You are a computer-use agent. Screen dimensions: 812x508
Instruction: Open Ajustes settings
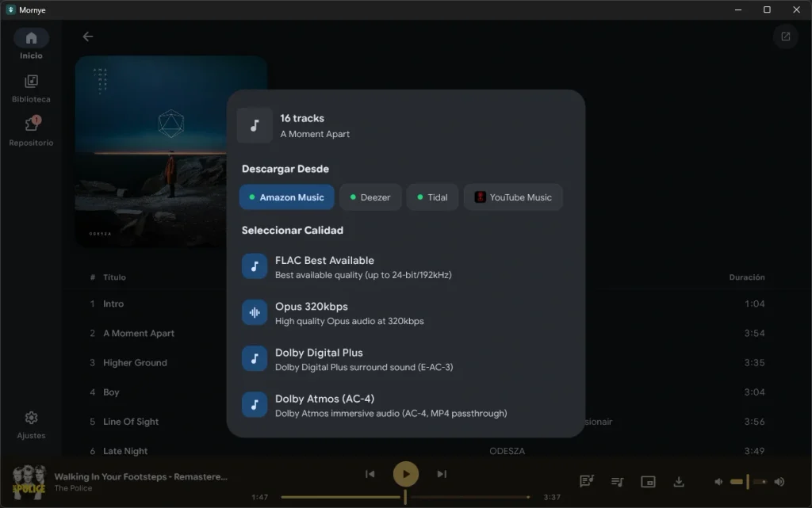[31, 426]
